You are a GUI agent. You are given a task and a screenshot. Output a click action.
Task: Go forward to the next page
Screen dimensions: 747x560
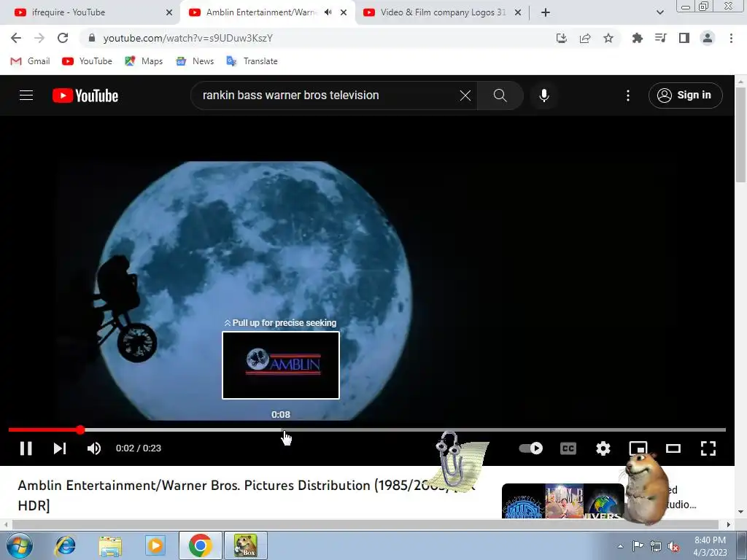coord(39,38)
